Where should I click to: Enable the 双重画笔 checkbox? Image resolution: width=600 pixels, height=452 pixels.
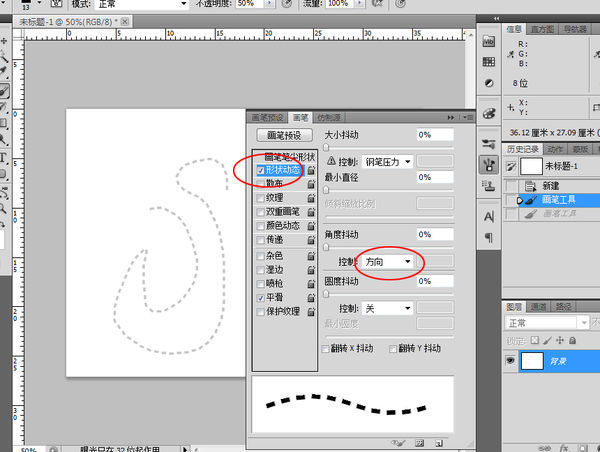pos(261,212)
